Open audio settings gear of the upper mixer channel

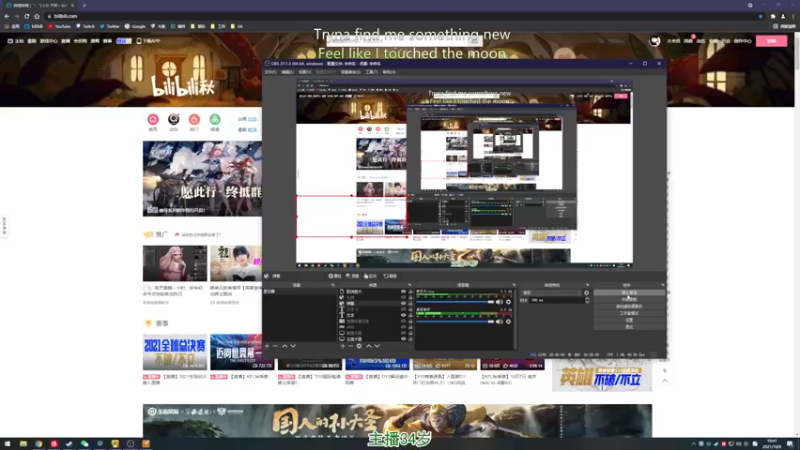click(508, 302)
